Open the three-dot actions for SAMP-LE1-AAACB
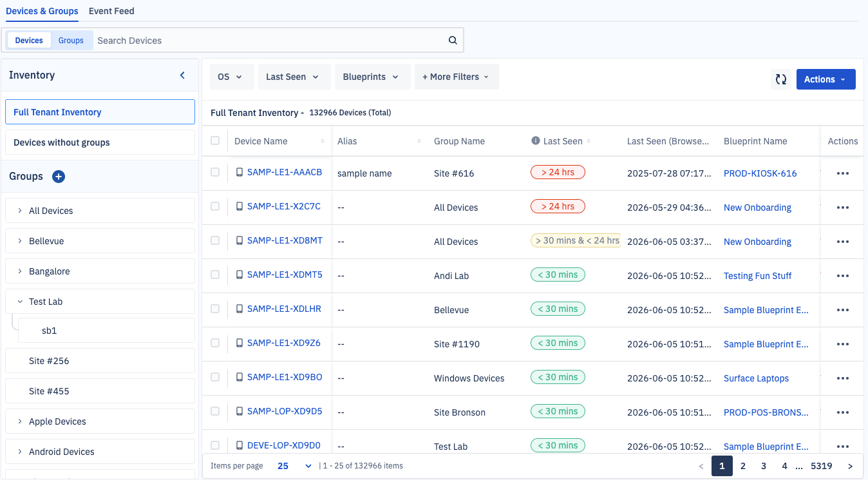 (842, 173)
